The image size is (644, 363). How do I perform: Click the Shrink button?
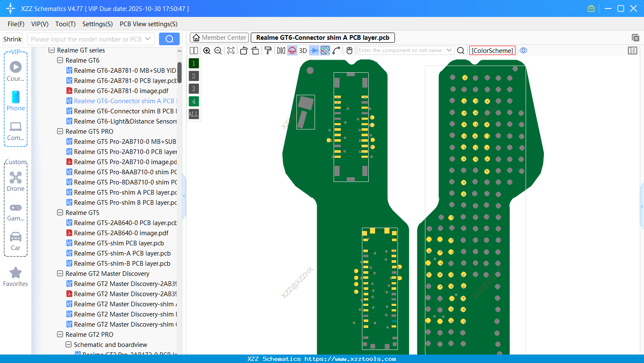click(13, 39)
